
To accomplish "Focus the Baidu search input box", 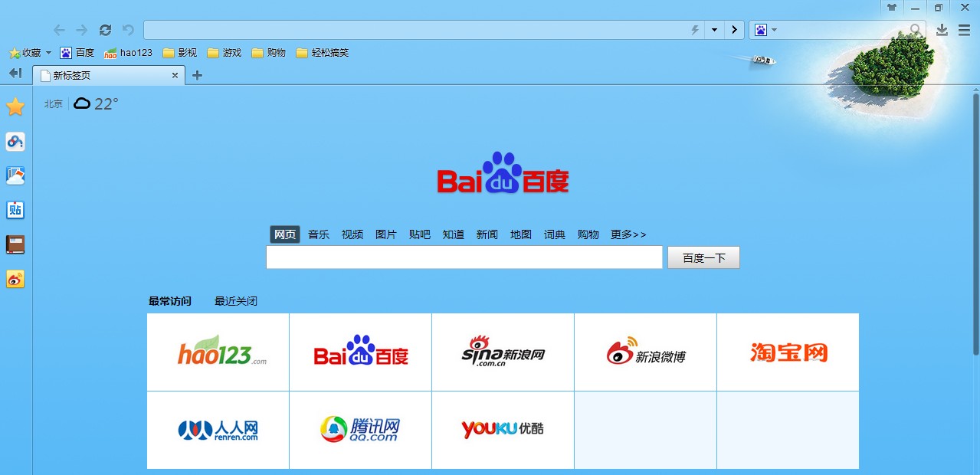I will [464, 257].
